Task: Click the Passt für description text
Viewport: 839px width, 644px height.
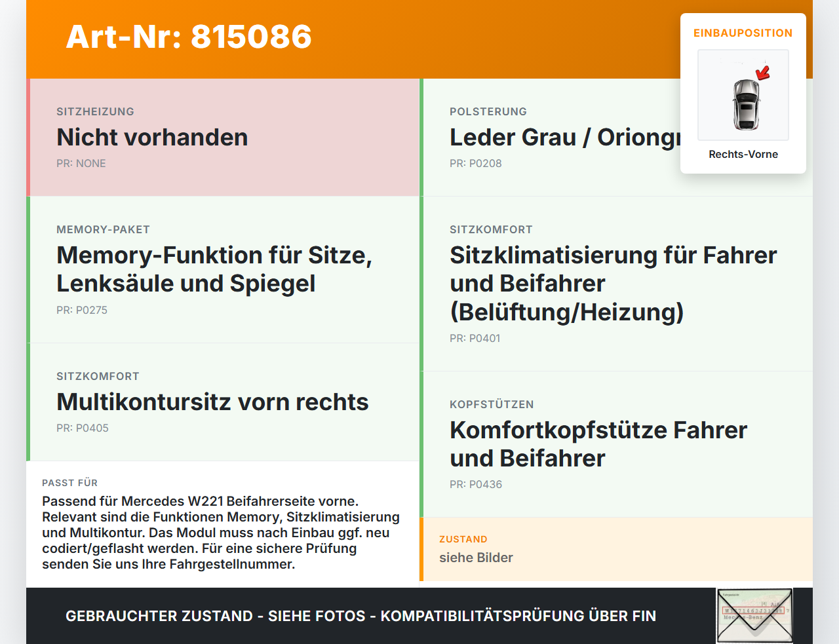Action: [221, 533]
